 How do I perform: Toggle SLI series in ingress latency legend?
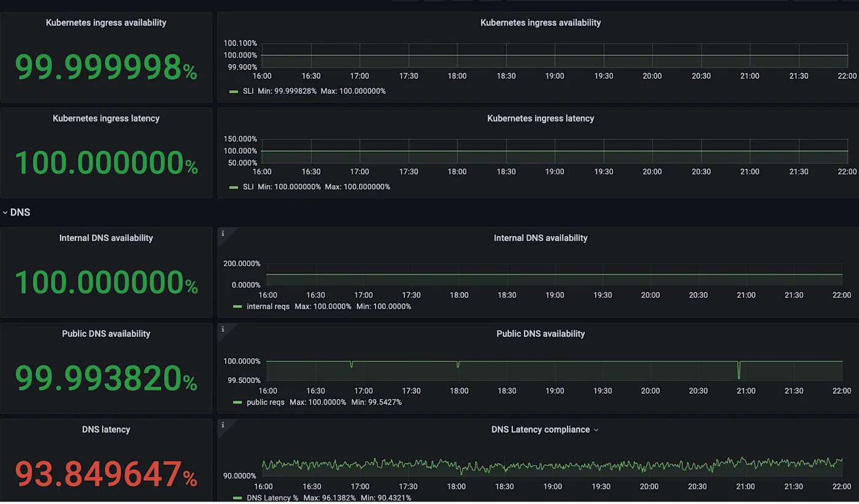coord(248,186)
